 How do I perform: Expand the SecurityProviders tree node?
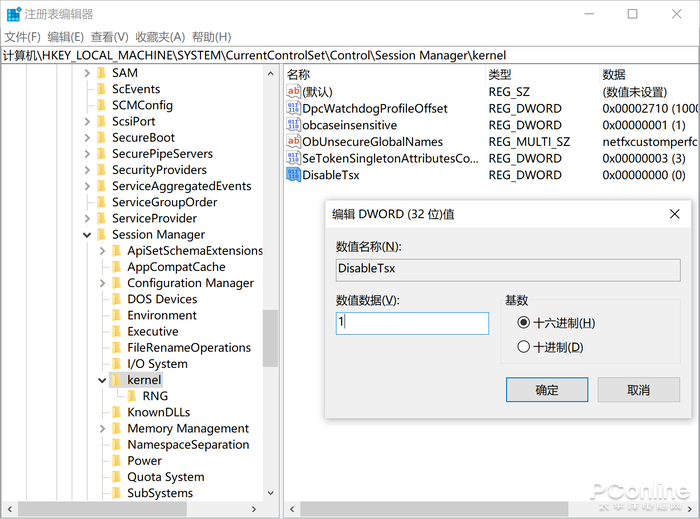[87, 170]
